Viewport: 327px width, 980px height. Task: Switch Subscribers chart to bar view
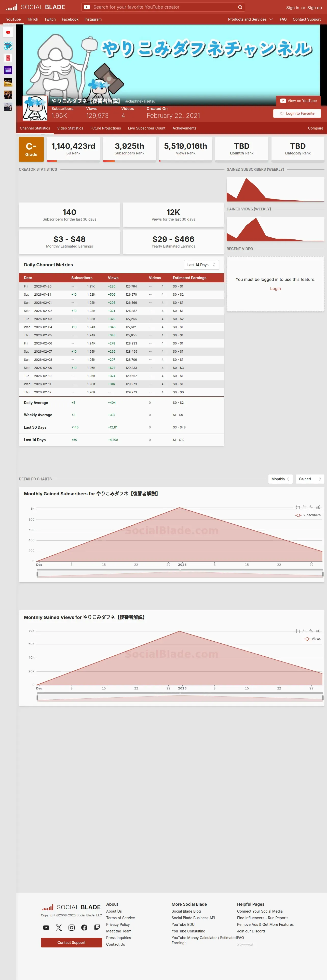click(x=318, y=508)
